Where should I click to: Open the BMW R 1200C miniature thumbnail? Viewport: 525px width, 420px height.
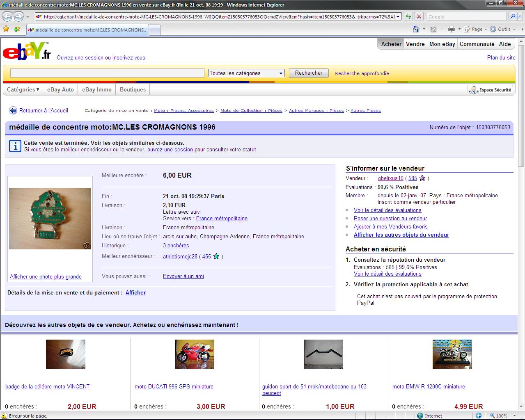point(452,354)
